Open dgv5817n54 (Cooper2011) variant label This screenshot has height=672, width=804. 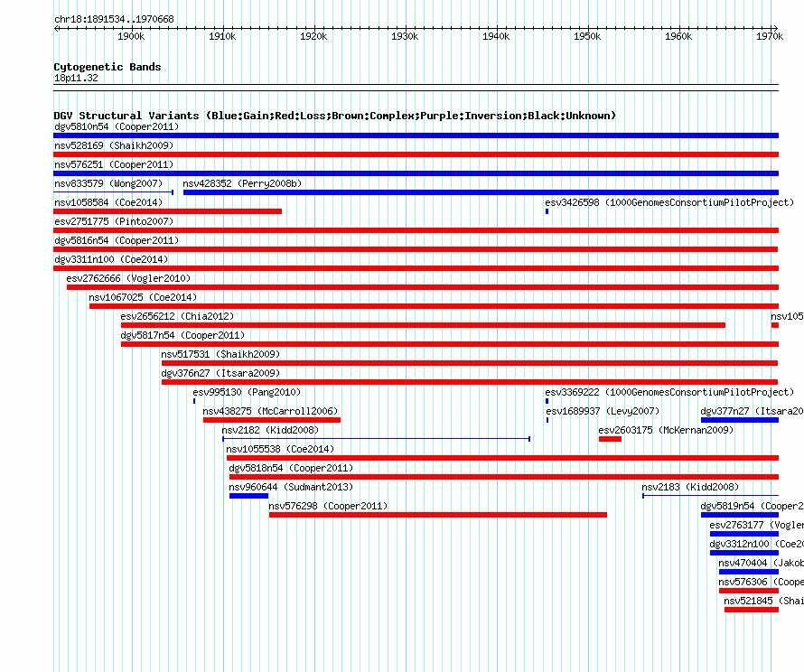182,335
